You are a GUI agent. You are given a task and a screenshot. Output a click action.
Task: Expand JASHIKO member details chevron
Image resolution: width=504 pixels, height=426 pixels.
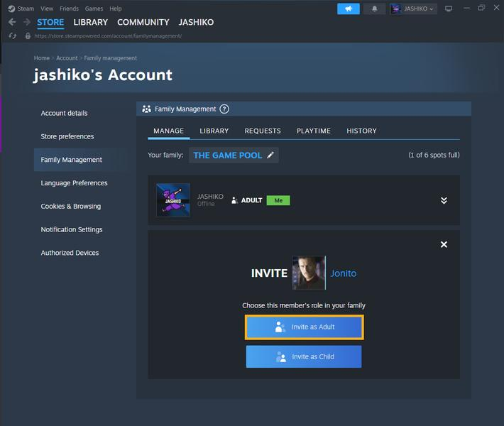click(x=444, y=200)
